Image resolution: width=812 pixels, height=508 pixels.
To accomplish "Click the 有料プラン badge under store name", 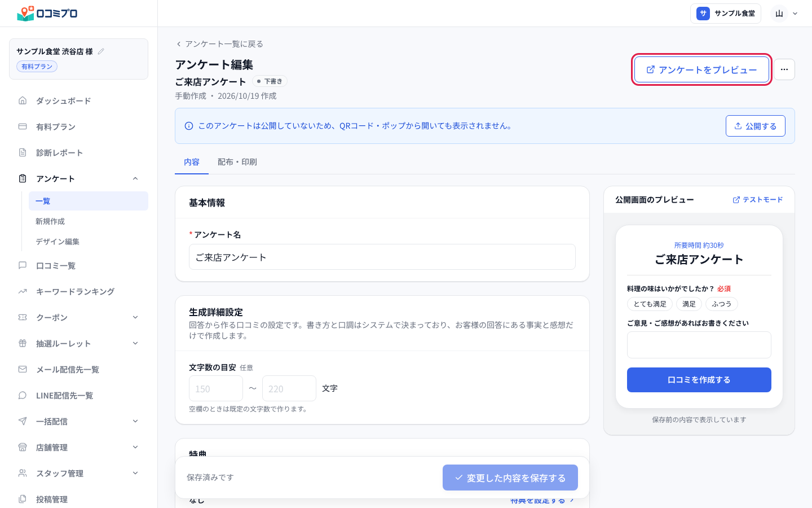I will [x=37, y=67].
